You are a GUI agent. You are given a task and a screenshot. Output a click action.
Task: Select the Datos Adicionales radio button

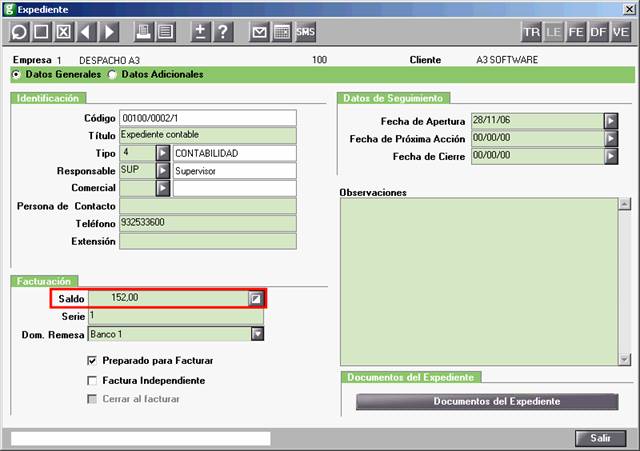point(112,74)
